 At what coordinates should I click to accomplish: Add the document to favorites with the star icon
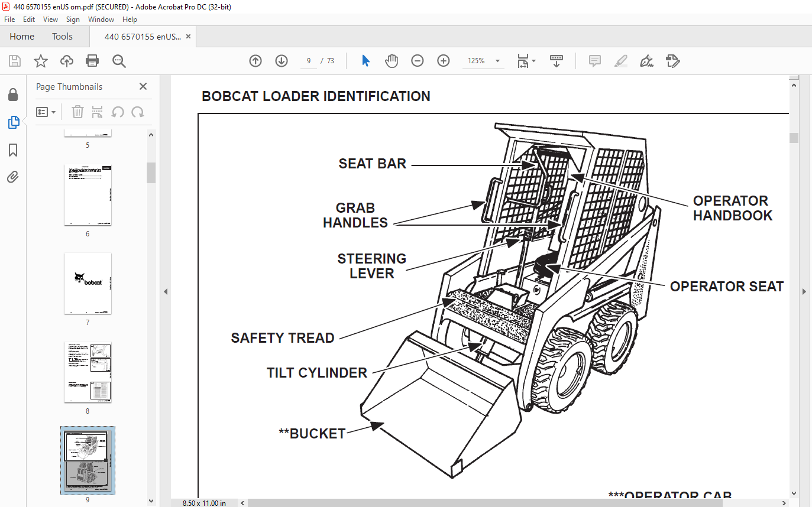40,61
